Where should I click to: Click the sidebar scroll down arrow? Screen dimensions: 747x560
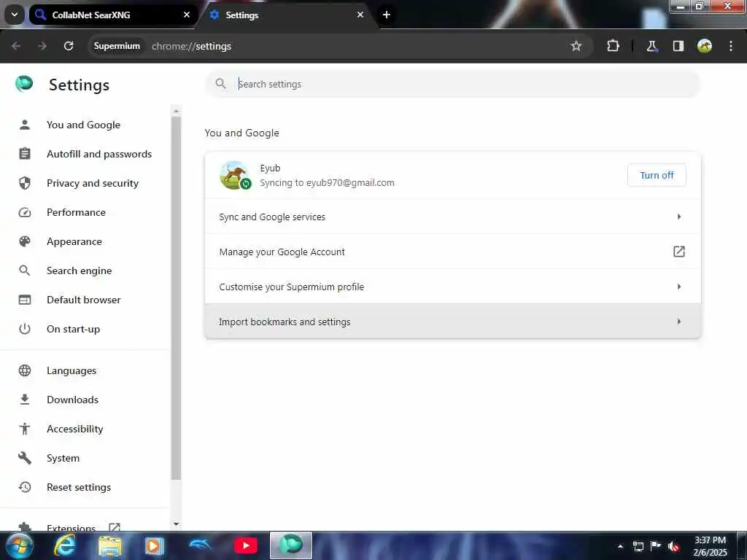tap(177, 524)
